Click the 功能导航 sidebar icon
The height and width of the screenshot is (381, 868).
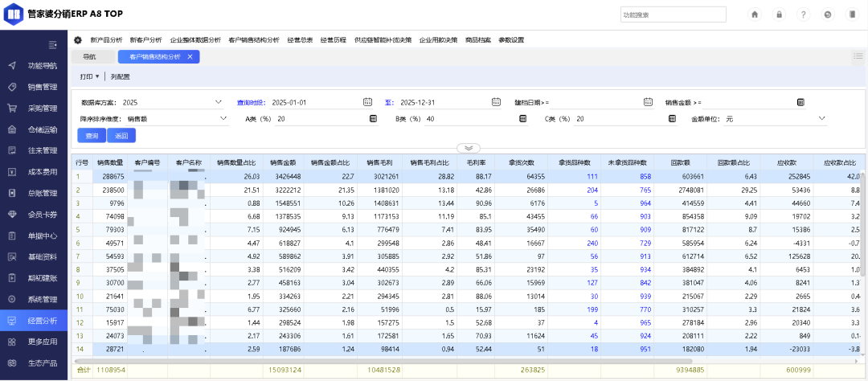click(11, 65)
